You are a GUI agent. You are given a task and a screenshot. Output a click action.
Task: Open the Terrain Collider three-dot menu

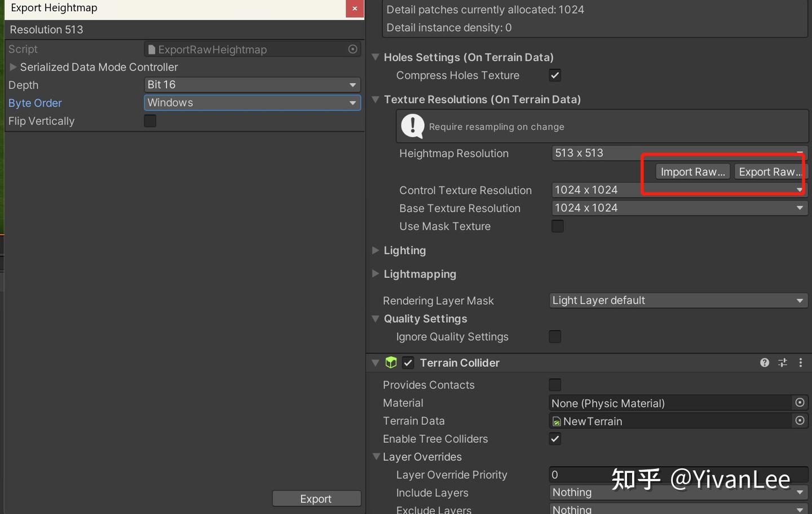[800, 362]
